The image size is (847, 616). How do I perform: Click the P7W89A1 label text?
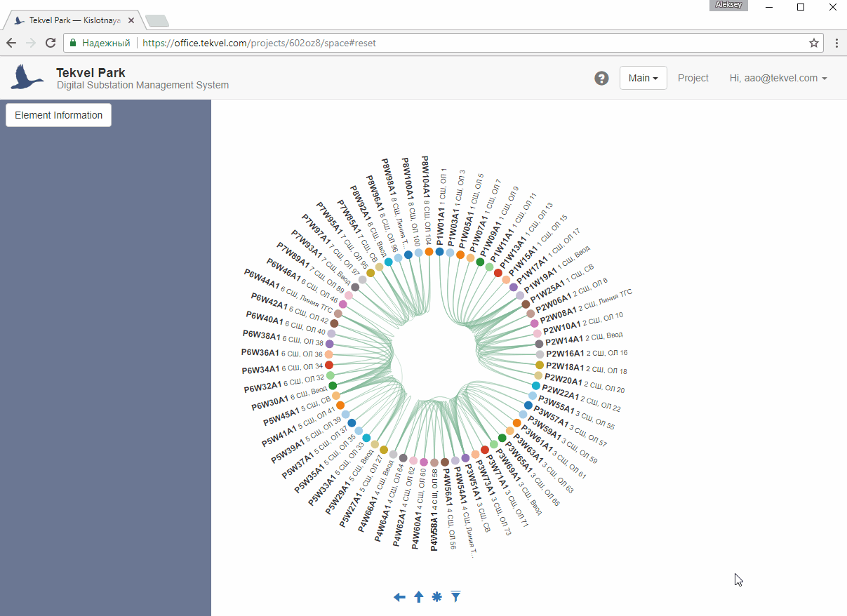(293, 255)
